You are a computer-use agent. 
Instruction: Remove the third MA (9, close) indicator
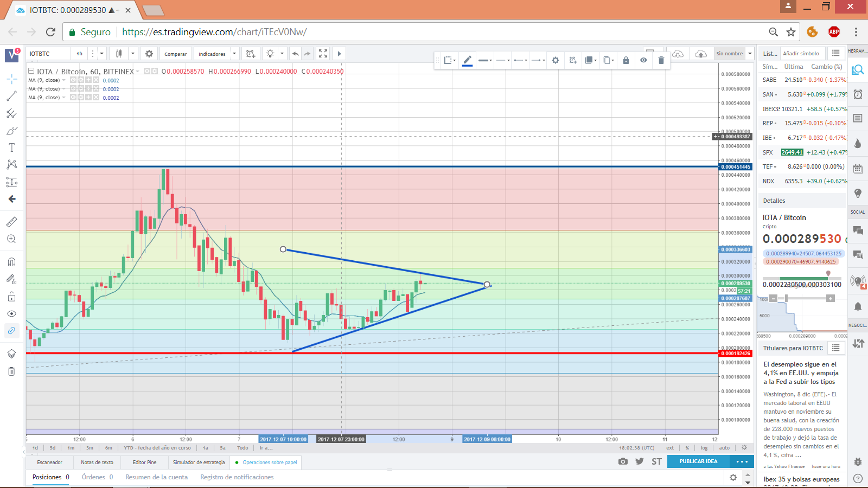(96, 98)
